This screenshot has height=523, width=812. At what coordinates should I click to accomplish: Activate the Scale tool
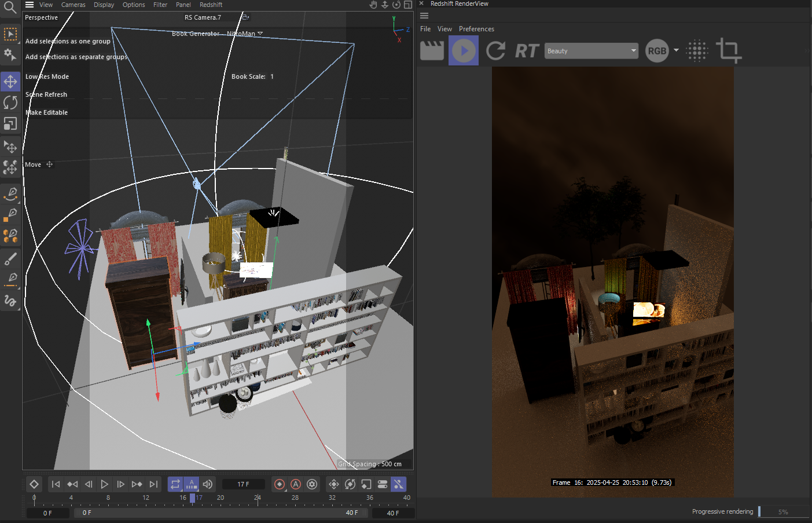pos(10,124)
